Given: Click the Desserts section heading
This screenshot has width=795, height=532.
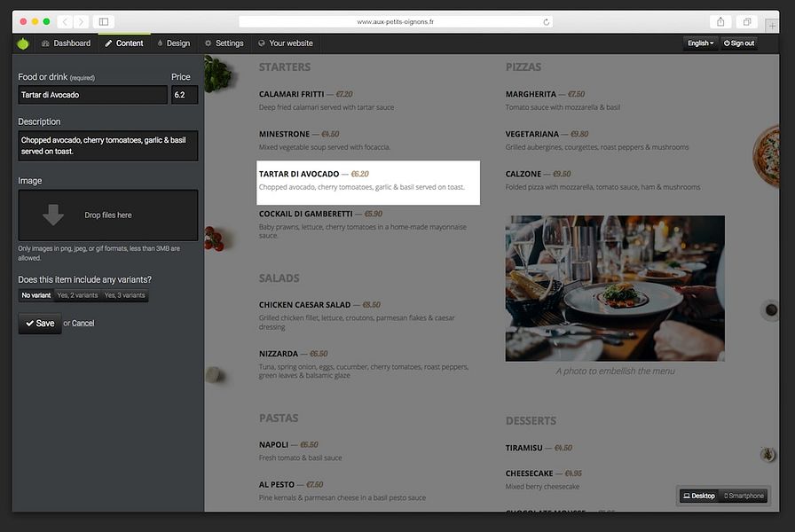Looking at the screenshot, I should 531,420.
